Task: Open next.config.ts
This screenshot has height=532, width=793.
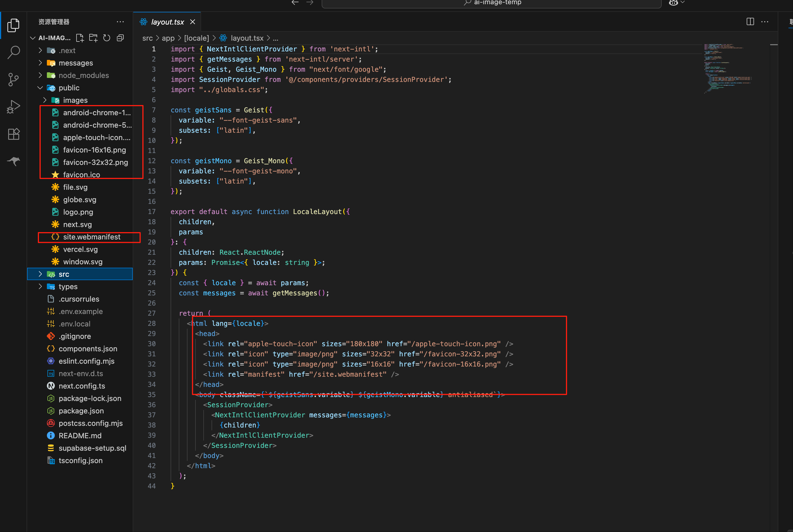Action: [80, 386]
